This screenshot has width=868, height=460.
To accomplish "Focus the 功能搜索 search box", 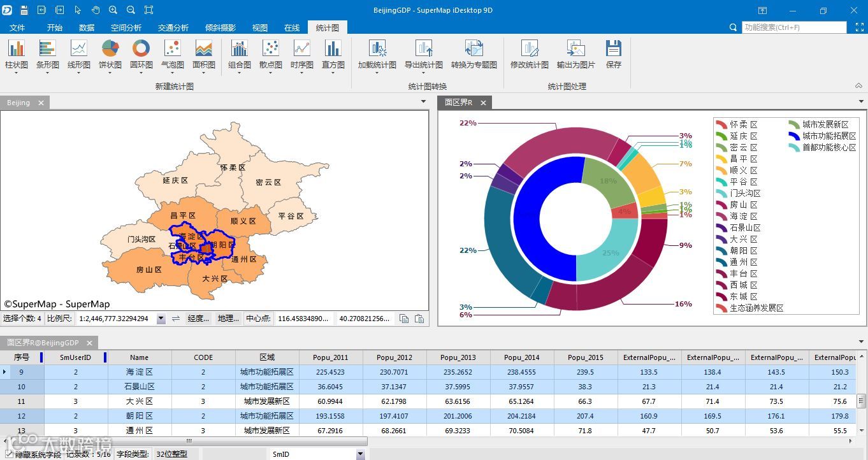I will click(x=794, y=27).
